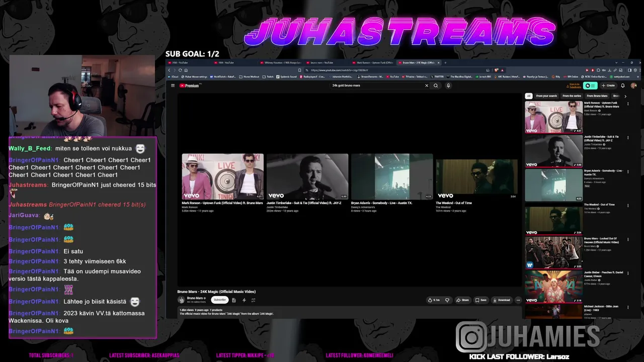Open Bryan Adams Somebody sidebar thumbnail
Screen dimensions: 644x362
coord(553,185)
